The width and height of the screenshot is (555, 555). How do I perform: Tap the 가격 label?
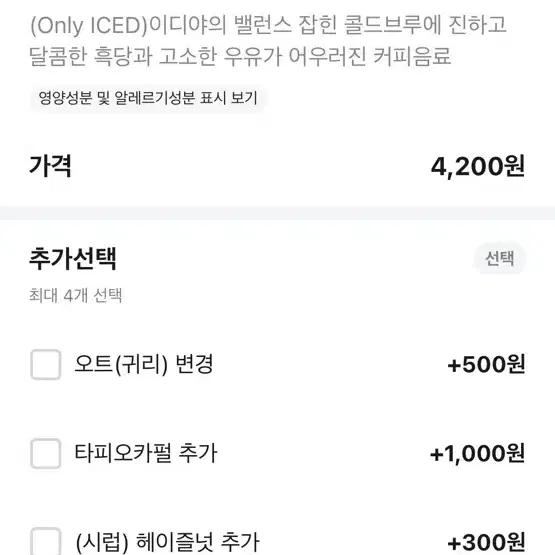[50, 166]
